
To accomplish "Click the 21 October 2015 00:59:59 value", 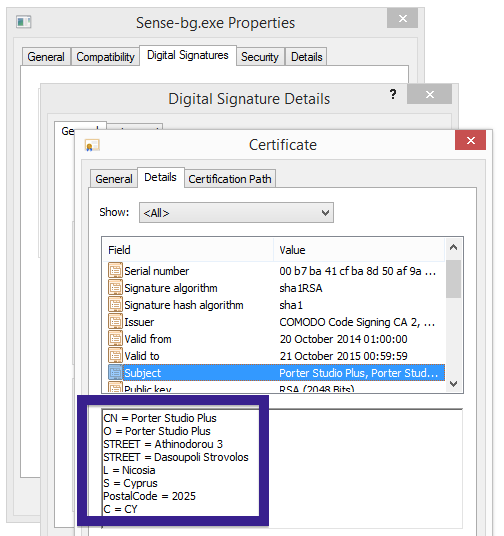I will [343, 356].
